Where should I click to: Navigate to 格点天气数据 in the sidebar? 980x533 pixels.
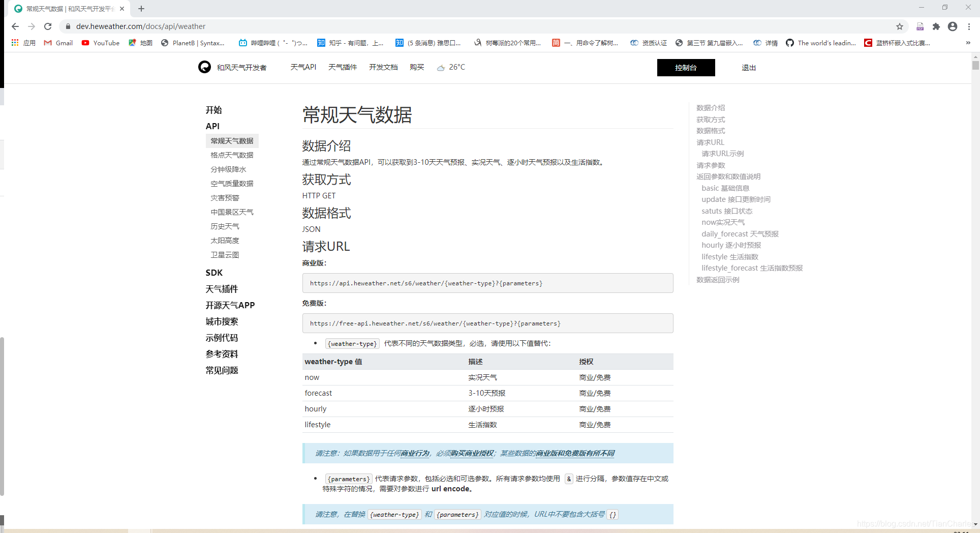[x=232, y=155]
